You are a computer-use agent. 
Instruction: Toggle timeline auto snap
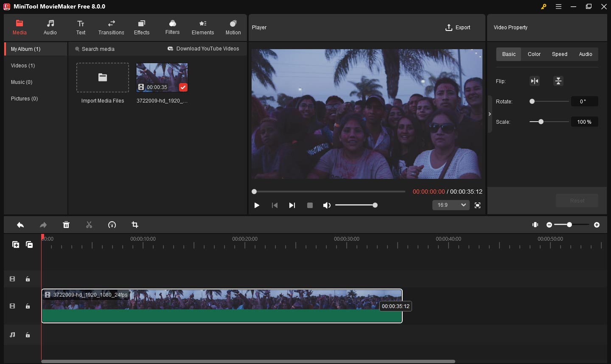pyautogui.click(x=535, y=225)
